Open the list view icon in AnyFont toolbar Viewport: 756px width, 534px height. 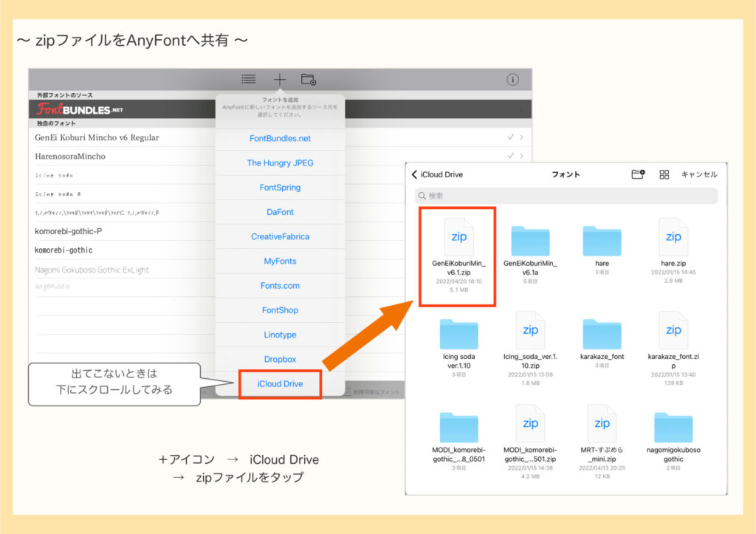248,79
